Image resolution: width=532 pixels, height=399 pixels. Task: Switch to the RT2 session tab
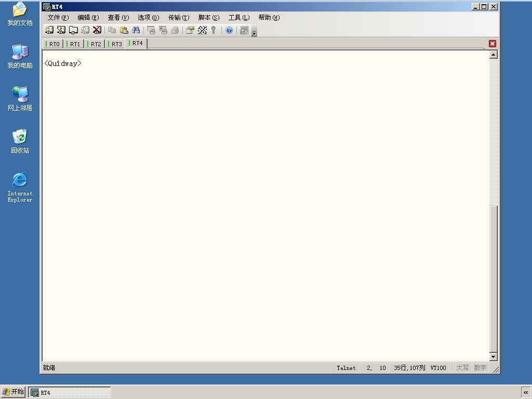(x=95, y=44)
